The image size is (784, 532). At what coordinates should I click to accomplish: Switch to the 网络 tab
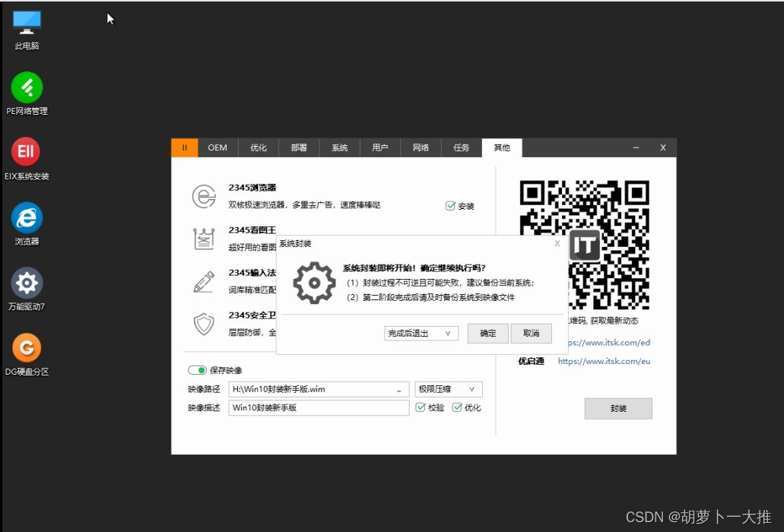coord(421,147)
